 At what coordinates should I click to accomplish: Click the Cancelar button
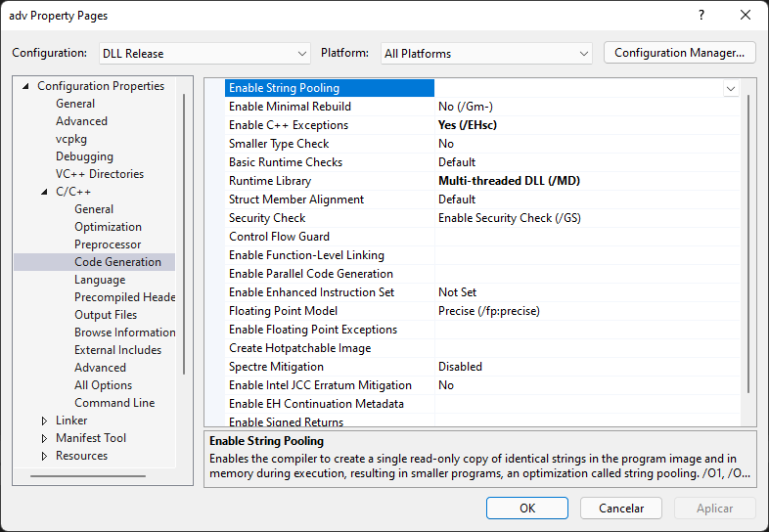621,508
